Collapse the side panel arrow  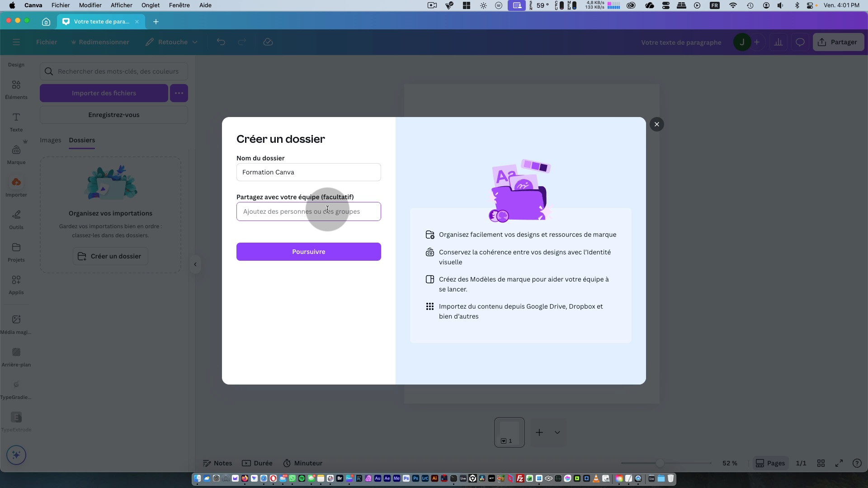195,264
